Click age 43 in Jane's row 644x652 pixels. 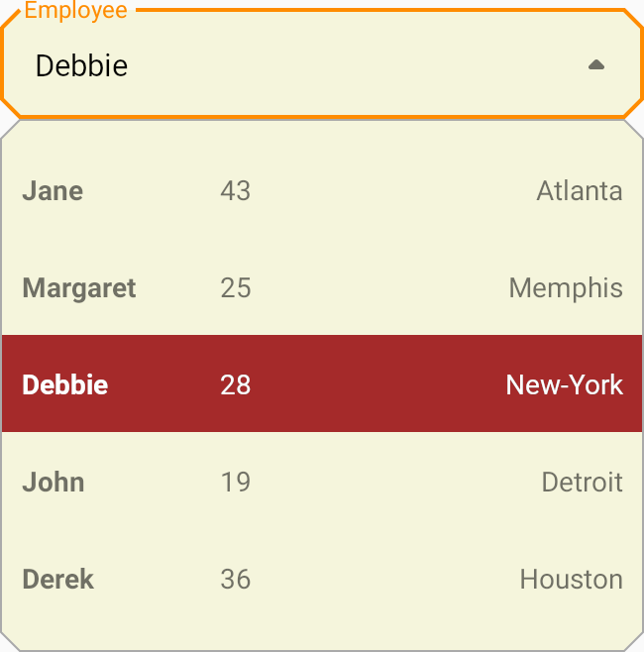(236, 191)
